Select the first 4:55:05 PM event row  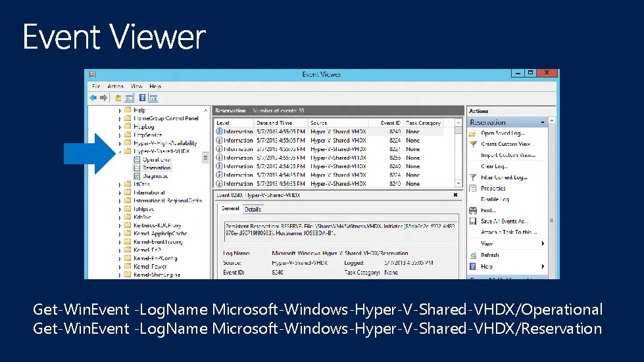328,131
